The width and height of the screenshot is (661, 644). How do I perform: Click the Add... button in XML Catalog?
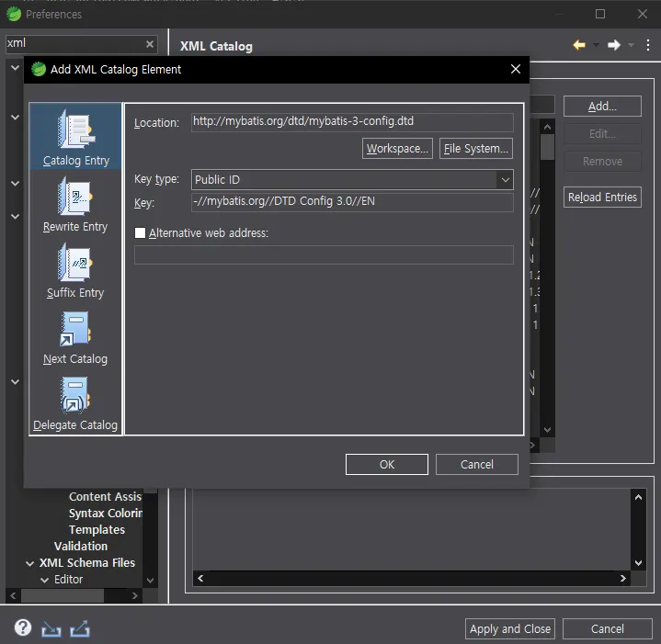click(602, 107)
